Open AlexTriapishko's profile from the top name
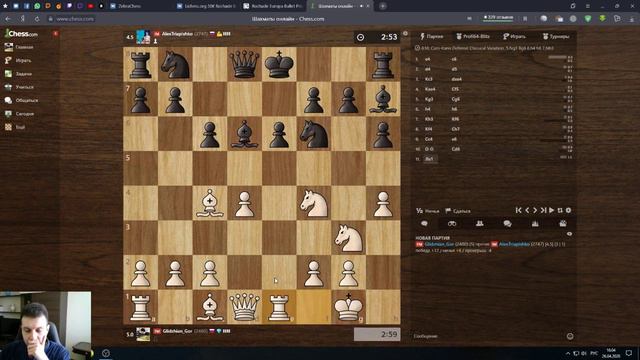This screenshot has height=360, width=640. (177, 34)
